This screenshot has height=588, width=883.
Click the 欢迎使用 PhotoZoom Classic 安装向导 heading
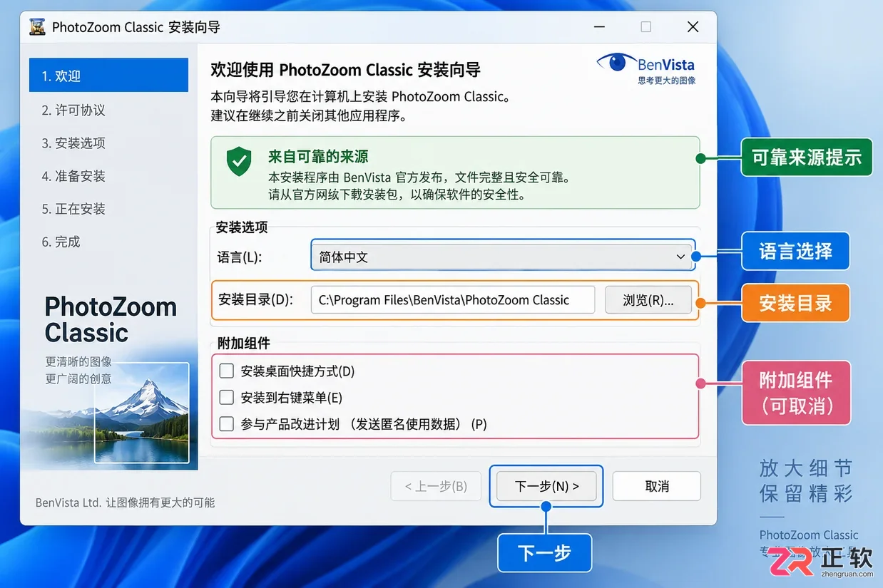point(346,70)
